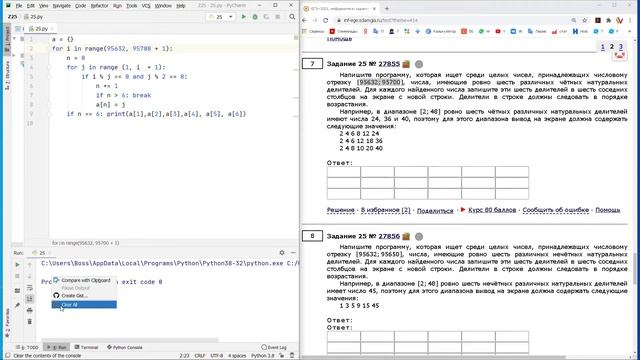Hide the Run tool window with the dash icon

(x=293, y=253)
